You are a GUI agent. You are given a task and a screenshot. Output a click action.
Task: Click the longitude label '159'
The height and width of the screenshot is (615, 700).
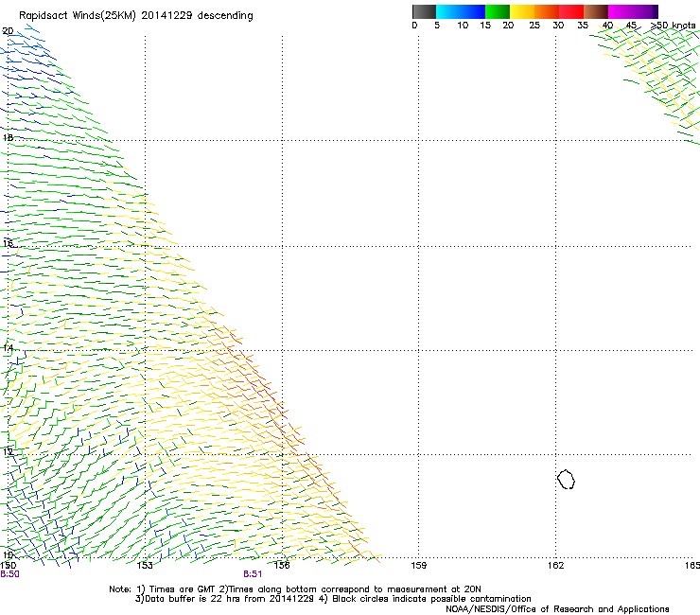[418, 566]
